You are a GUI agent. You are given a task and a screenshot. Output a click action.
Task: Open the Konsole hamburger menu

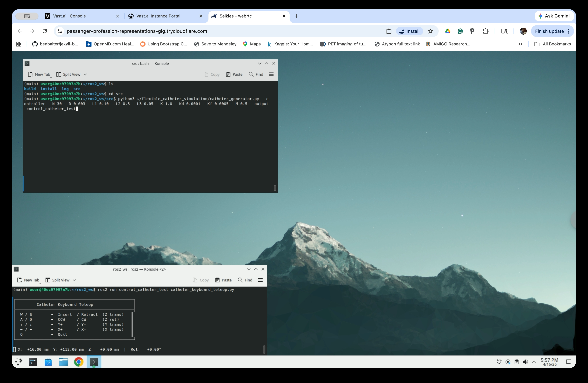271,74
